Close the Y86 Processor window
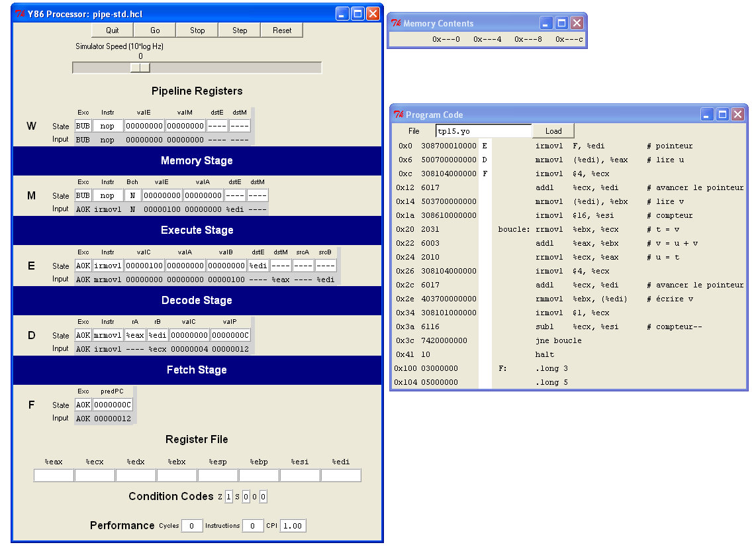 [x=373, y=13]
